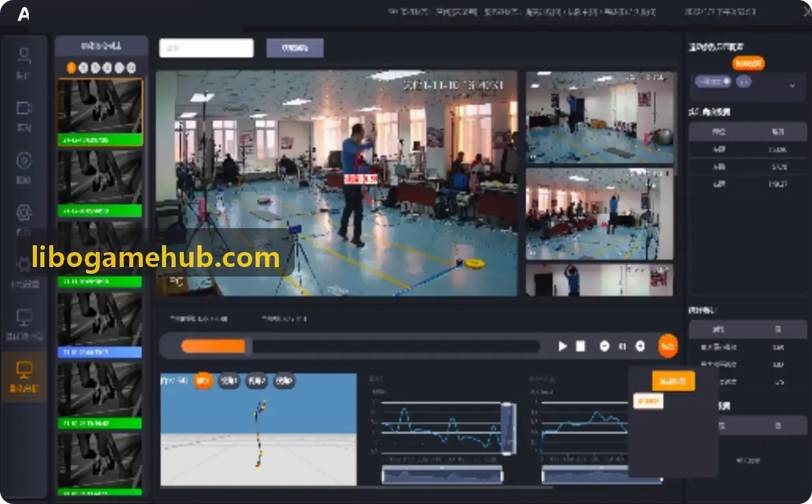This screenshot has width=812, height=504.
Task: Start playback with the white play triangle
Action: click(563, 346)
